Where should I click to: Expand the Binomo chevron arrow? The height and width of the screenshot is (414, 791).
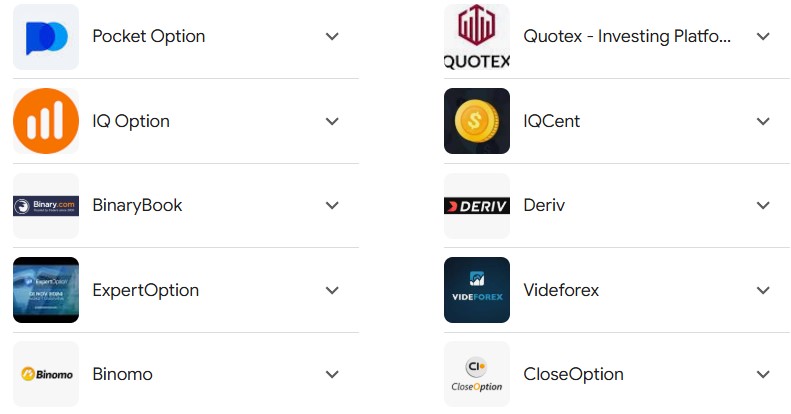coord(333,375)
